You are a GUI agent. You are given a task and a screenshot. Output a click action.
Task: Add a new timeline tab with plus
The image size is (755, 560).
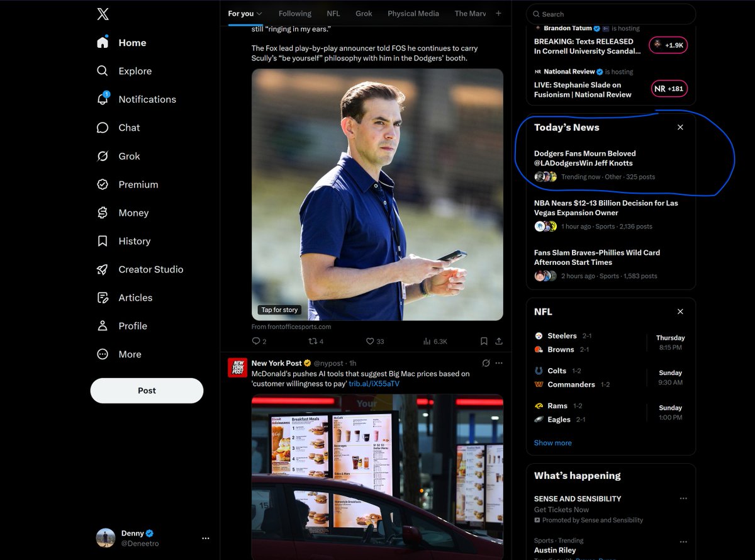498,13
